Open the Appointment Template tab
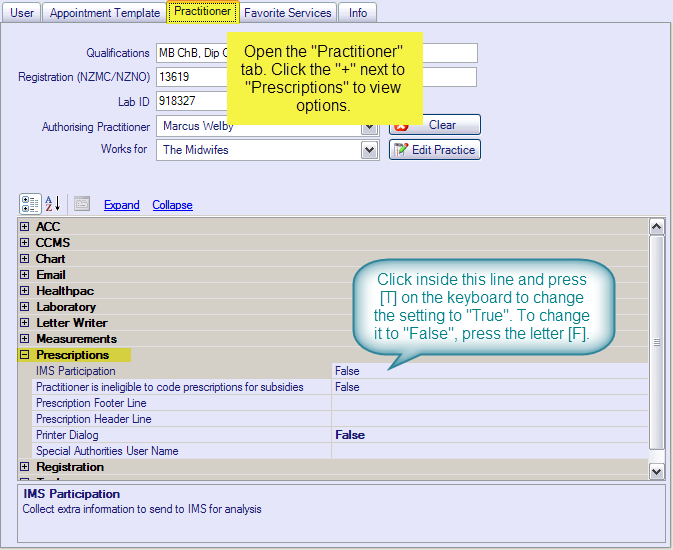 pyautogui.click(x=105, y=13)
